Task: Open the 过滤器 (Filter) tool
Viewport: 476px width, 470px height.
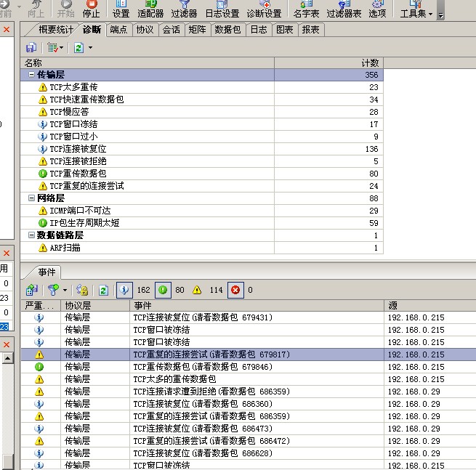Action: (184, 9)
